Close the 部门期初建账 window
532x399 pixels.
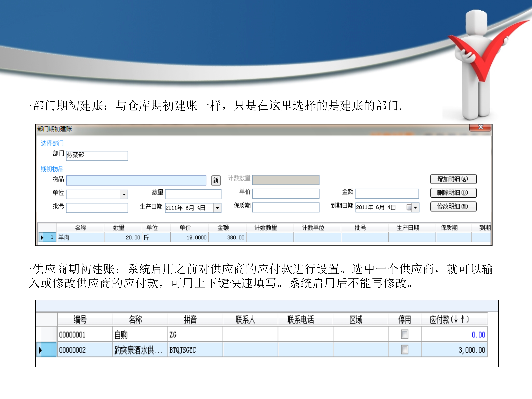[x=480, y=127]
